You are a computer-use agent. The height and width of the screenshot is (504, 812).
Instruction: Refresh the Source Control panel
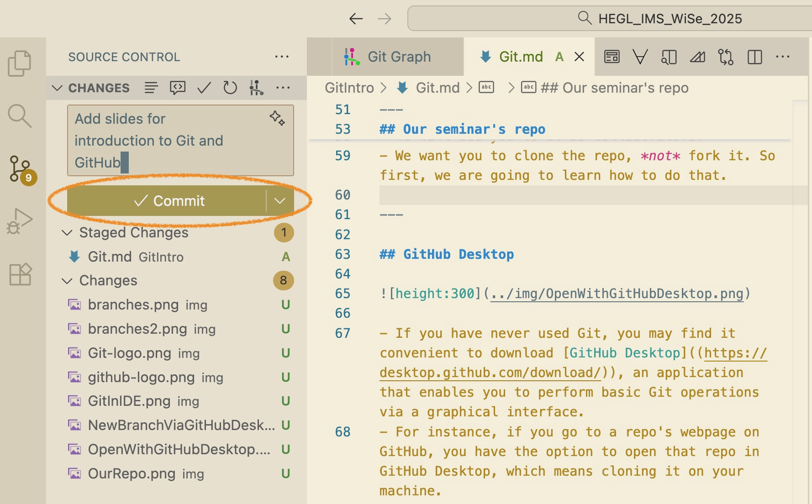[x=231, y=87]
